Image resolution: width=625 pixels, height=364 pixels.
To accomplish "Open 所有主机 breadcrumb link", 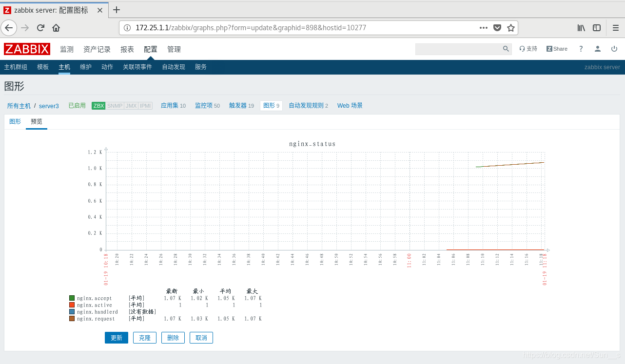I will (x=19, y=106).
